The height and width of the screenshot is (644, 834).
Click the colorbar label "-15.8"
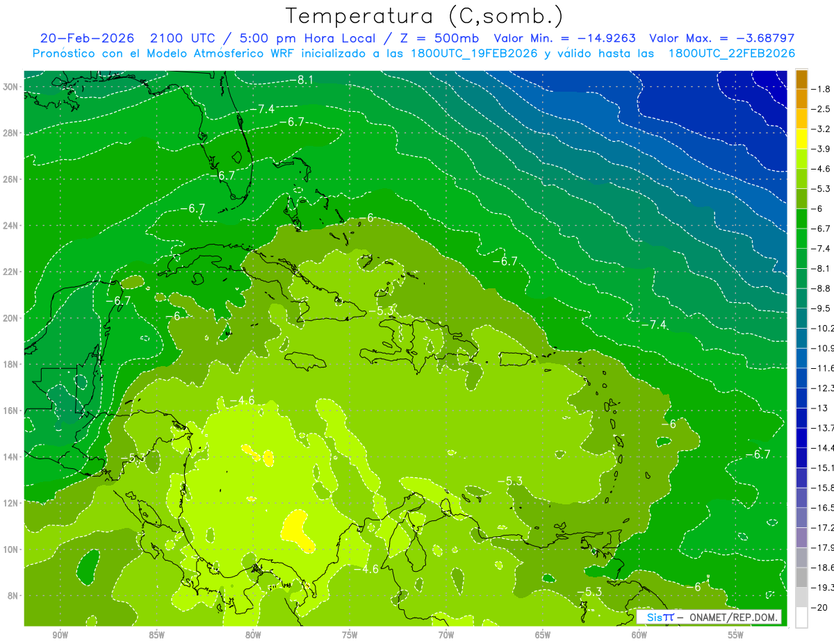[x=823, y=488]
